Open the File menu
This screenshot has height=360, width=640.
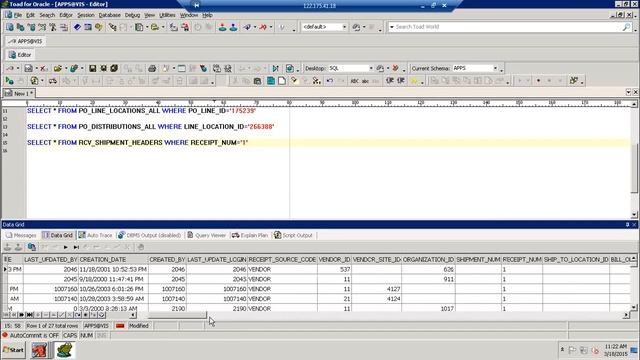[x=18, y=15]
